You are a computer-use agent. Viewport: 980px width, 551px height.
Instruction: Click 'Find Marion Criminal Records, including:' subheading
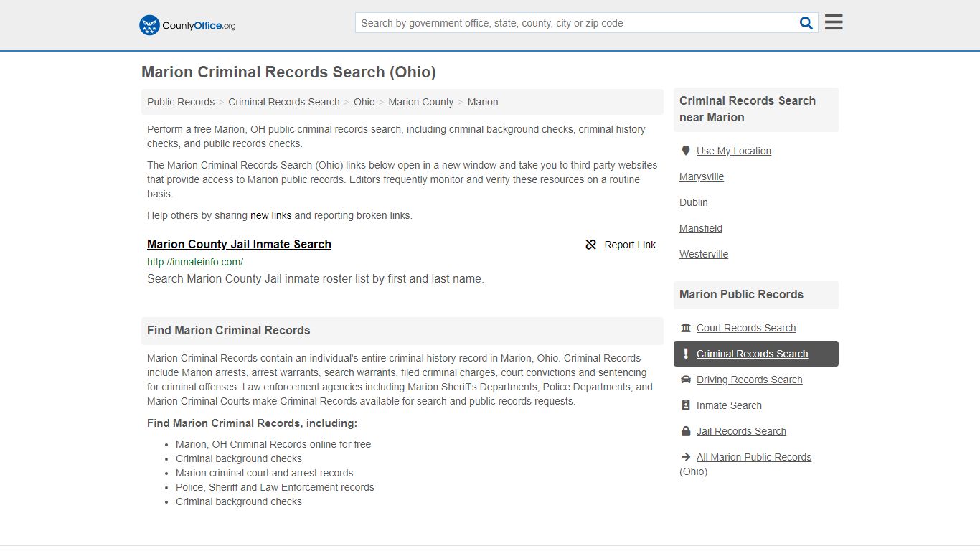(252, 423)
